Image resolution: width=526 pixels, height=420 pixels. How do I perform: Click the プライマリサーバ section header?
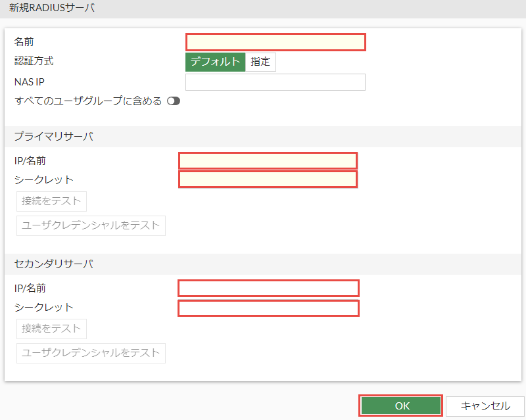pyautogui.click(x=53, y=137)
